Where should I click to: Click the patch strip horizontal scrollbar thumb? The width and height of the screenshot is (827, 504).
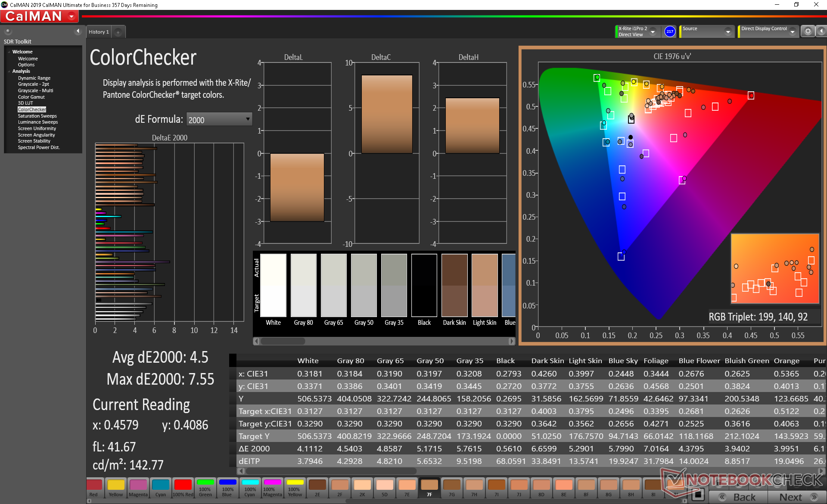click(x=283, y=341)
